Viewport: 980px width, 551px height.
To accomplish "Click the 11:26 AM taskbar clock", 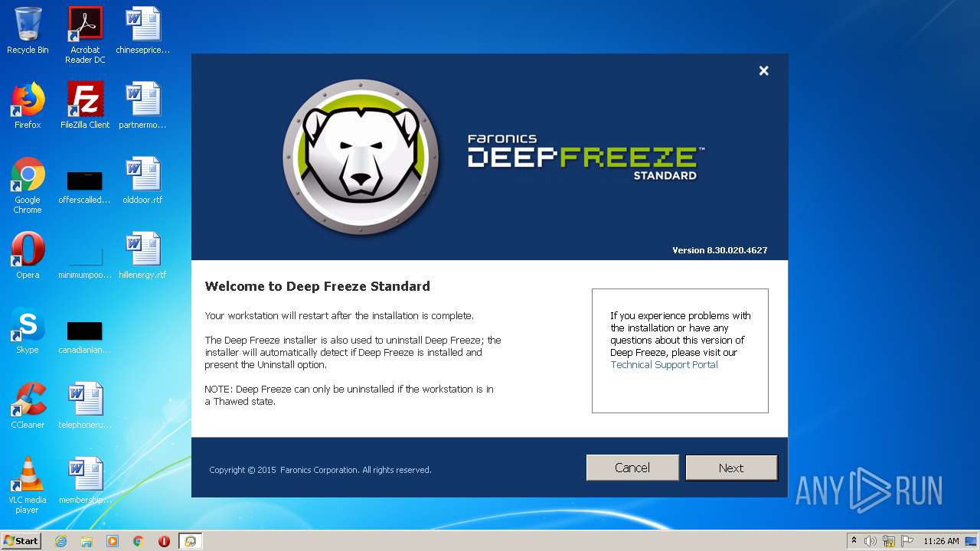I will (x=941, y=541).
